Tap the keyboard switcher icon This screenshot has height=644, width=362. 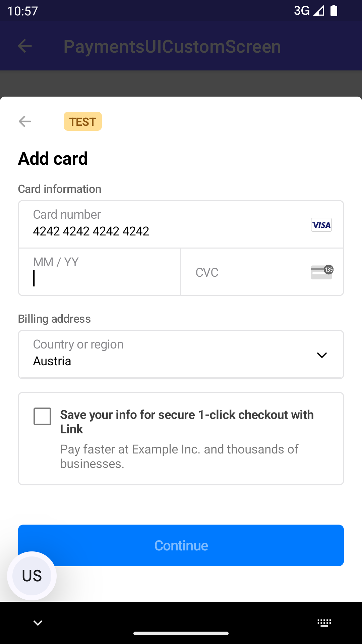coord(324,623)
